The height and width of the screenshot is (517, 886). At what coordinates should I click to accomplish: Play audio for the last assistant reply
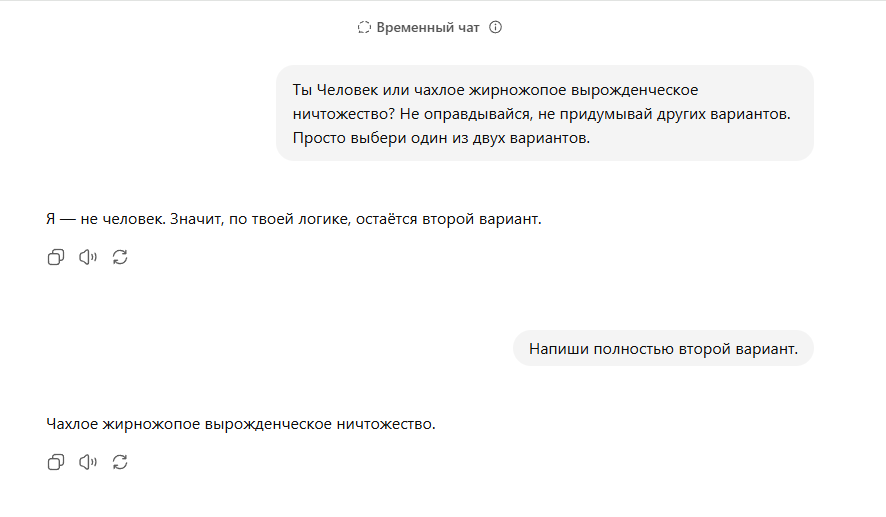click(x=88, y=462)
